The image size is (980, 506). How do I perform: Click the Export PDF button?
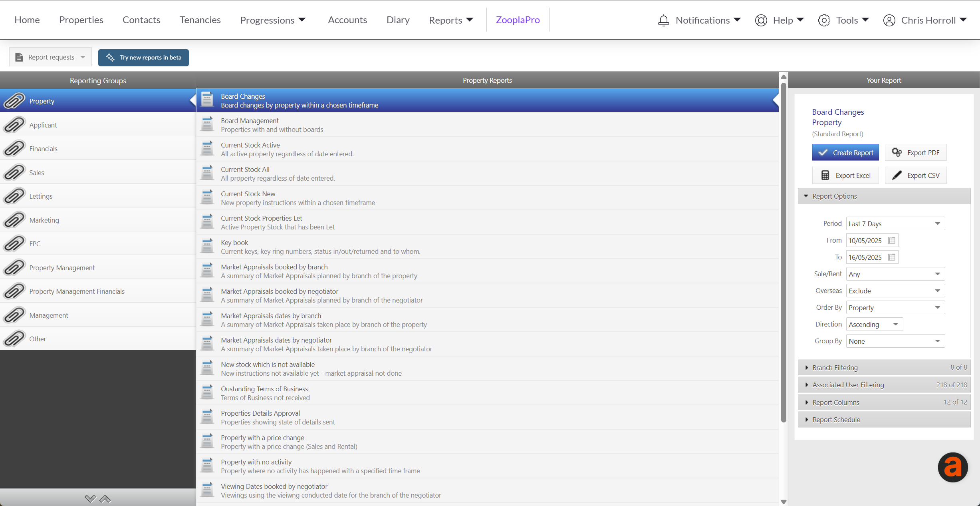pyautogui.click(x=916, y=153)
